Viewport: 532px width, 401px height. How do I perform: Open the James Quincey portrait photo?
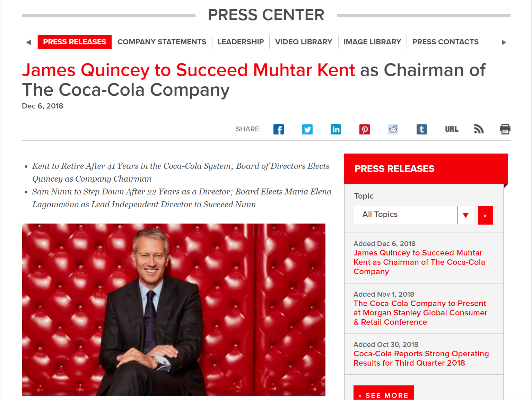point(174,310)
